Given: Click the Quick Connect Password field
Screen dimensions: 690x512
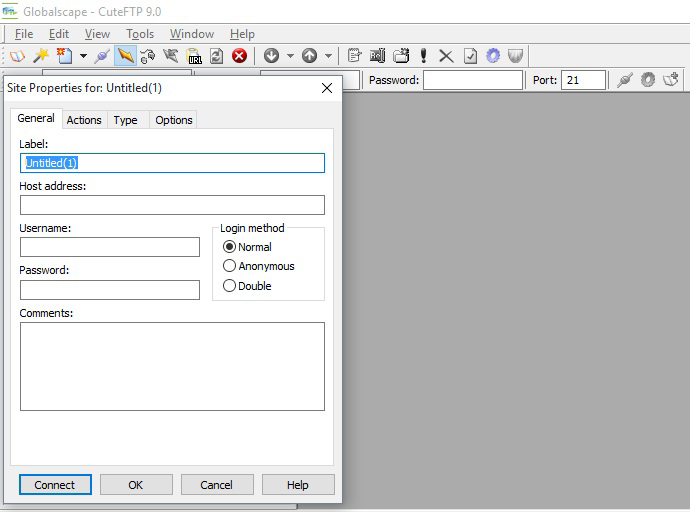Looking at the screenshot, I should coord(473,80).
